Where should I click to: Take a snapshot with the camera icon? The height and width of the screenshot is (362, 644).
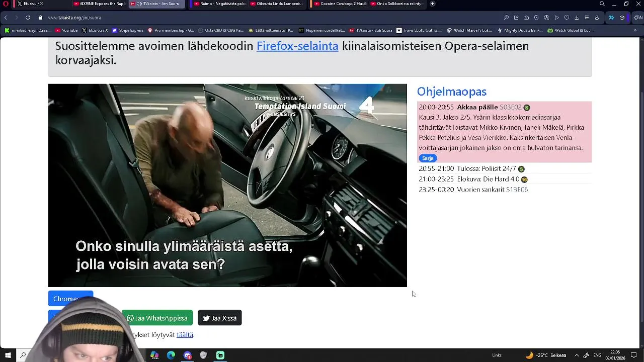[x=526, y=18]
